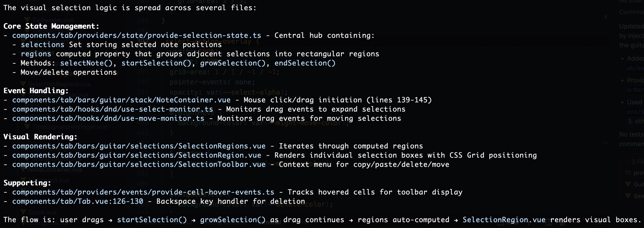
Task: Click the 'Visual Rendering:' heading
Action: [x=40, y=137]
